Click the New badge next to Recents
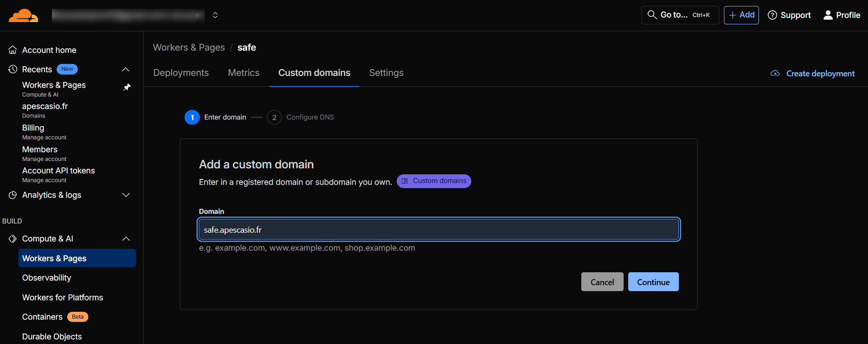Screen dimensions: 868x344 pos(67,69)
